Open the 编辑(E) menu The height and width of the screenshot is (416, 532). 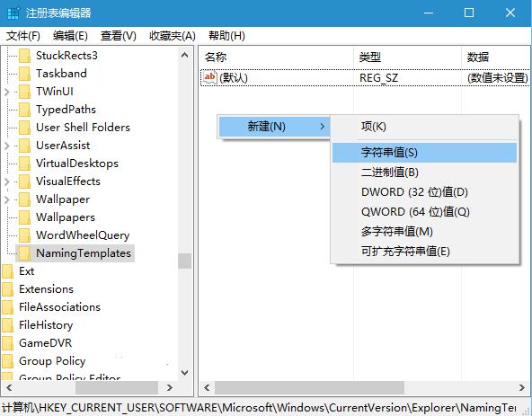click(70, 36)
